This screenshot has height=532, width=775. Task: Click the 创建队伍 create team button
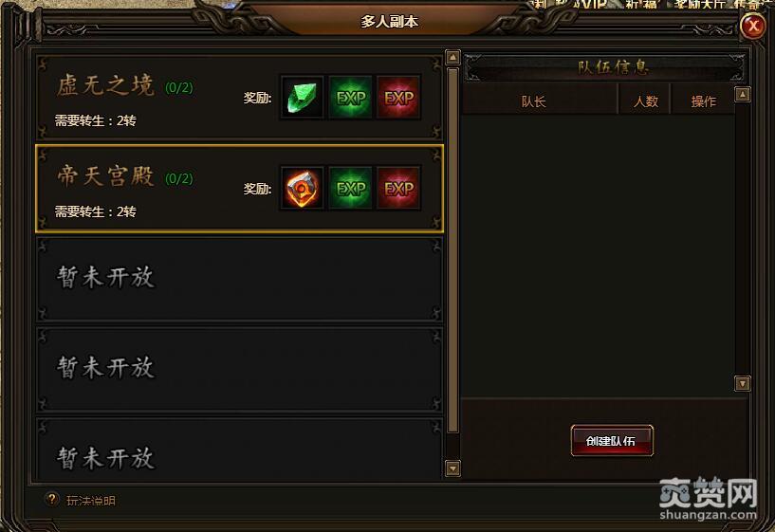tap(612, 440)
